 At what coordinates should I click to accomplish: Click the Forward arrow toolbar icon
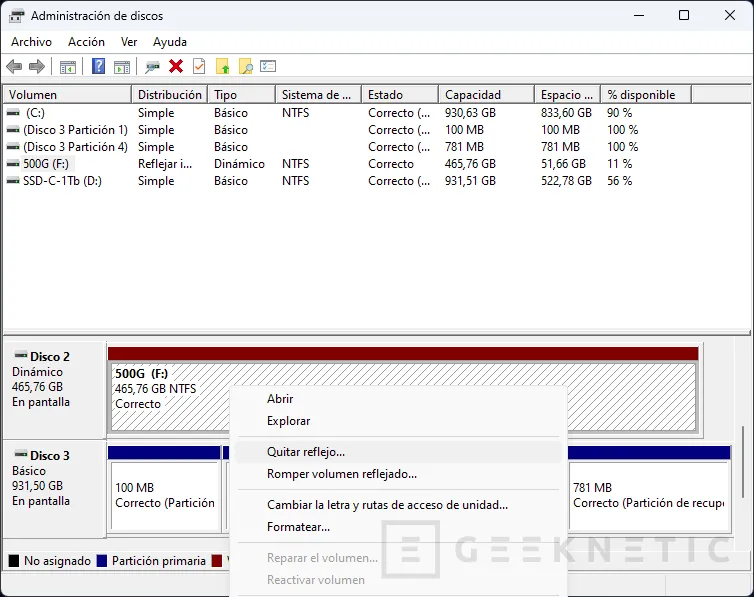click(37, 66)
